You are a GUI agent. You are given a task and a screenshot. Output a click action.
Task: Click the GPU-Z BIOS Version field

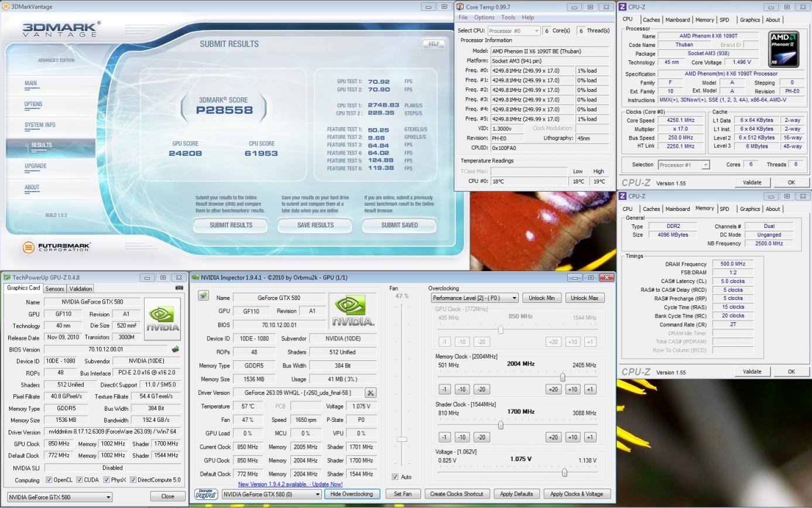(107, 349)
